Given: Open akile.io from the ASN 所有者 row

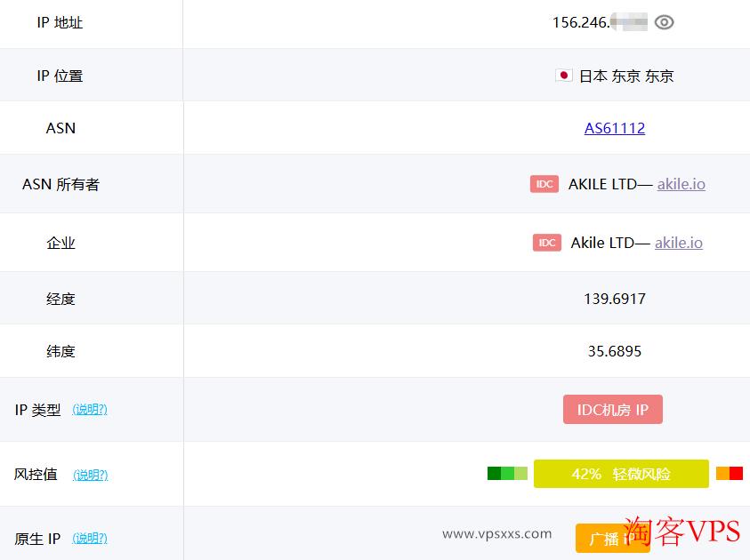Looking at the screenshot, I should tap(681, 184).
